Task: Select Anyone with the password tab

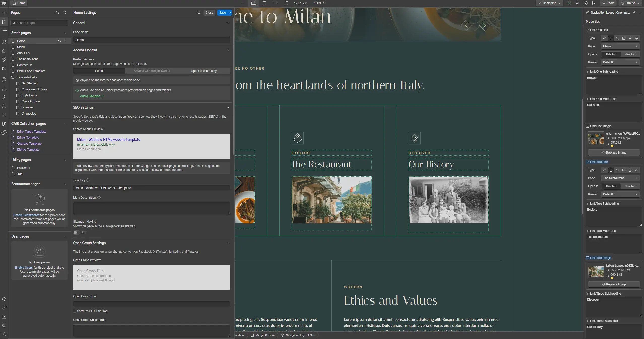Action: [x=151, y=71]
